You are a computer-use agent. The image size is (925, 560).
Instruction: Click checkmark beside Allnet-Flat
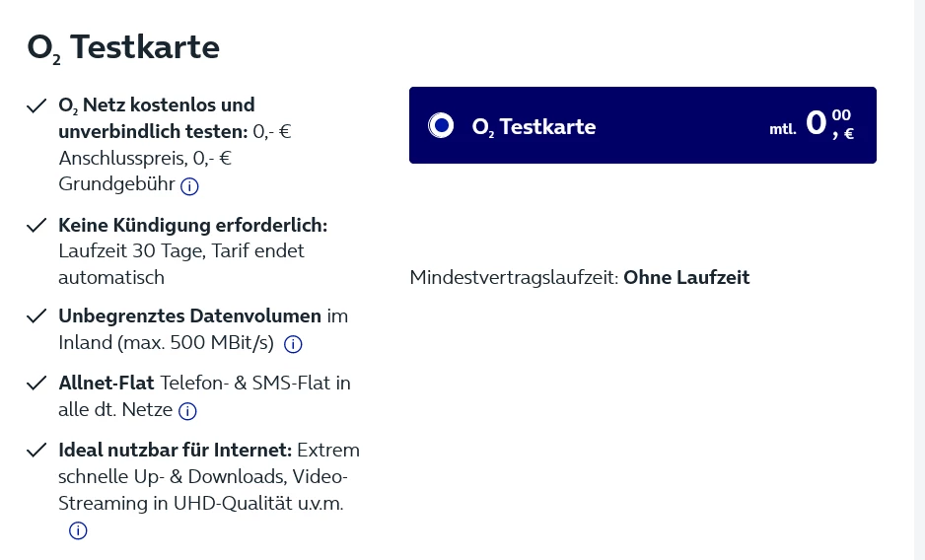point(36,384)
